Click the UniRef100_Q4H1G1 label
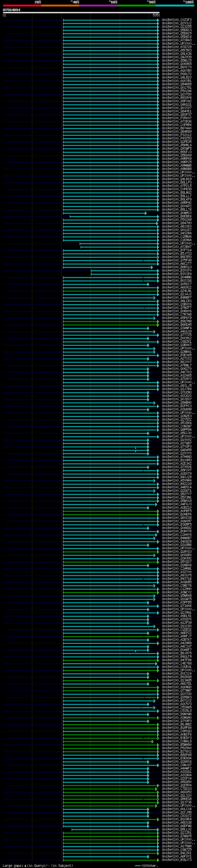 click(x=177, y=104)
